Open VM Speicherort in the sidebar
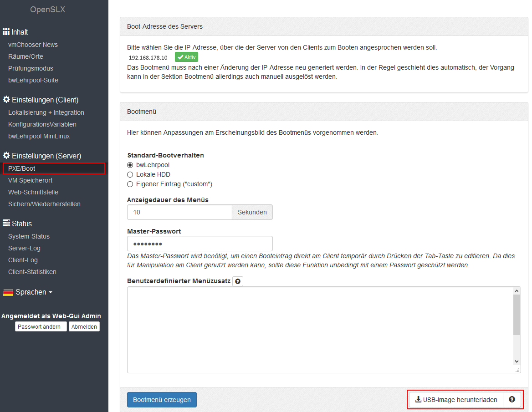Screen dimensions: 532x412 (x=30, y=180)
